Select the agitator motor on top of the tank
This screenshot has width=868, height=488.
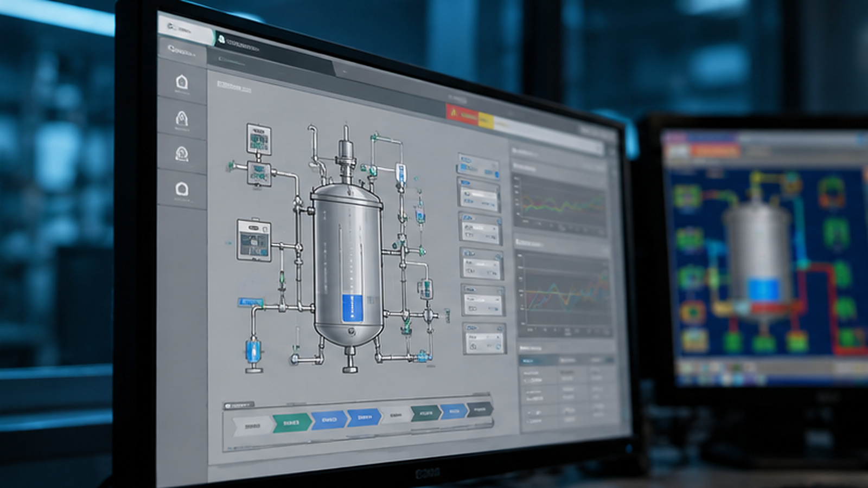346,152
